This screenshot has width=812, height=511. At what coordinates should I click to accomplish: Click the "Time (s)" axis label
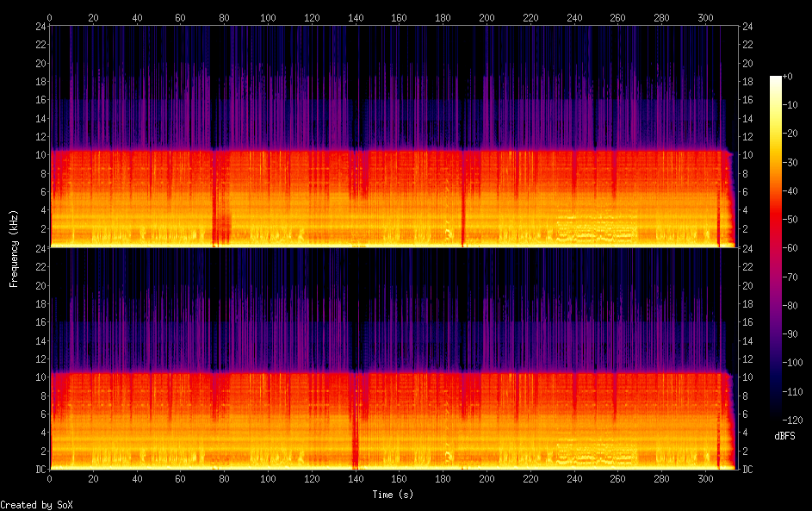coord(393,495)
